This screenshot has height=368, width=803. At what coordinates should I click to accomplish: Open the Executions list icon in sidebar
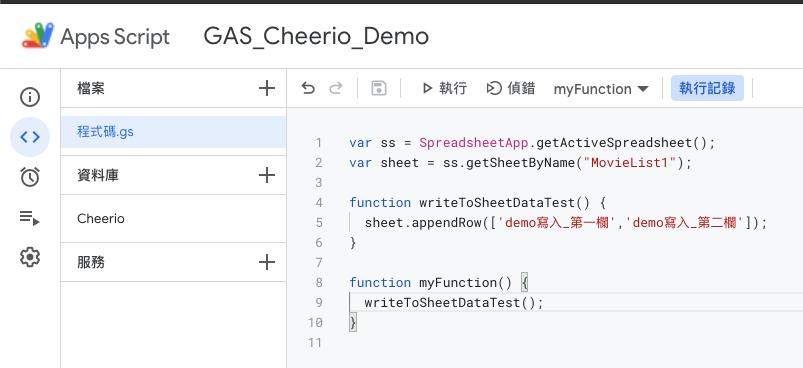click(x=30, y=218)
